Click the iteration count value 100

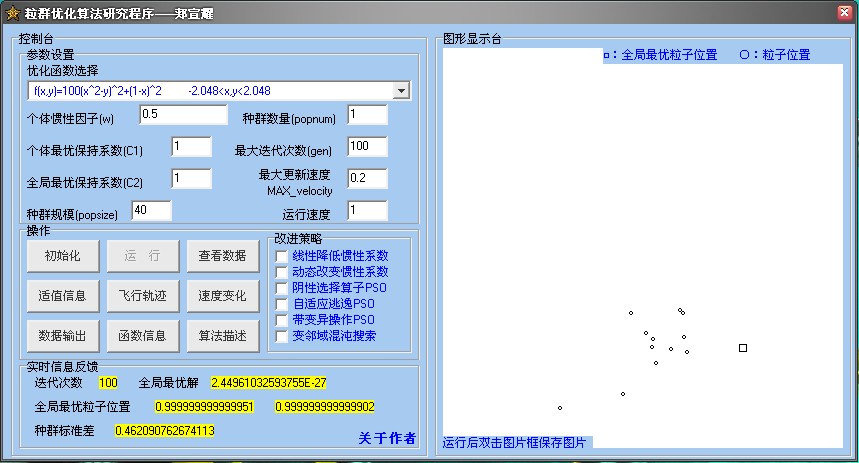(x=108, y=383)
